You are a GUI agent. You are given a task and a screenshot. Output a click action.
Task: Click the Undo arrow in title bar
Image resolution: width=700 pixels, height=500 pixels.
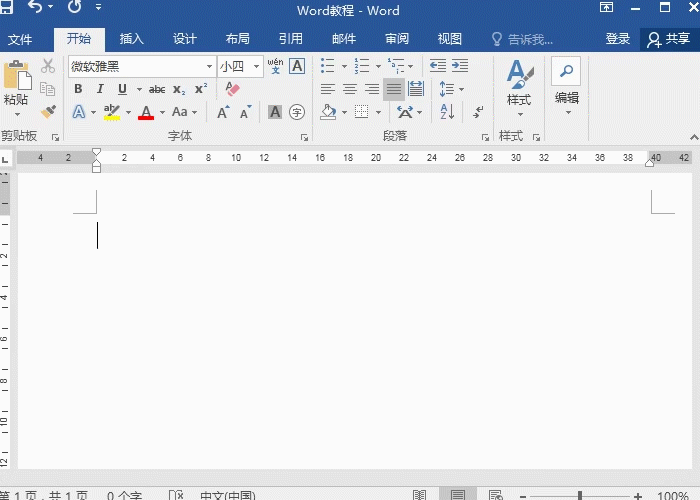tap(37, 9)
